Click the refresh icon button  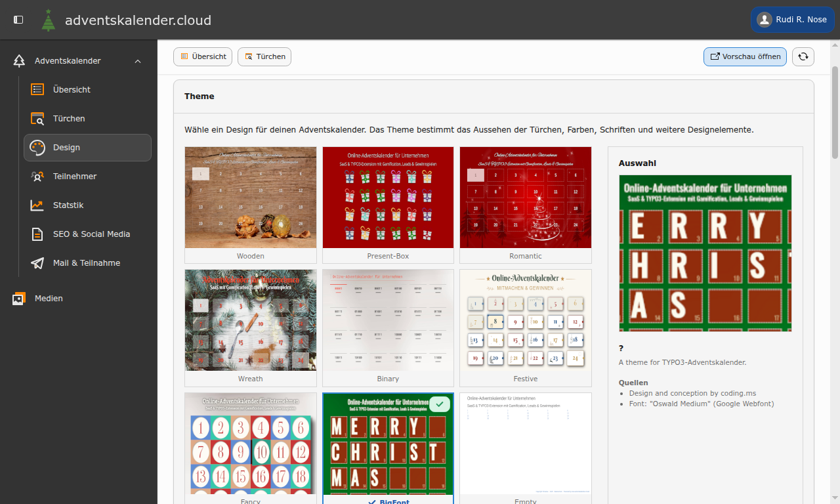803,56
